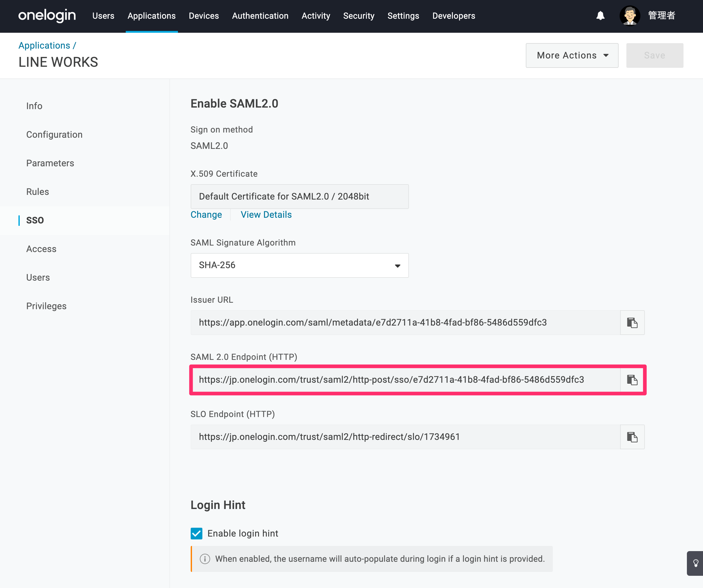Click the OneLogin logo
This screenshot has width=703, height=588.
pos(47,16)
